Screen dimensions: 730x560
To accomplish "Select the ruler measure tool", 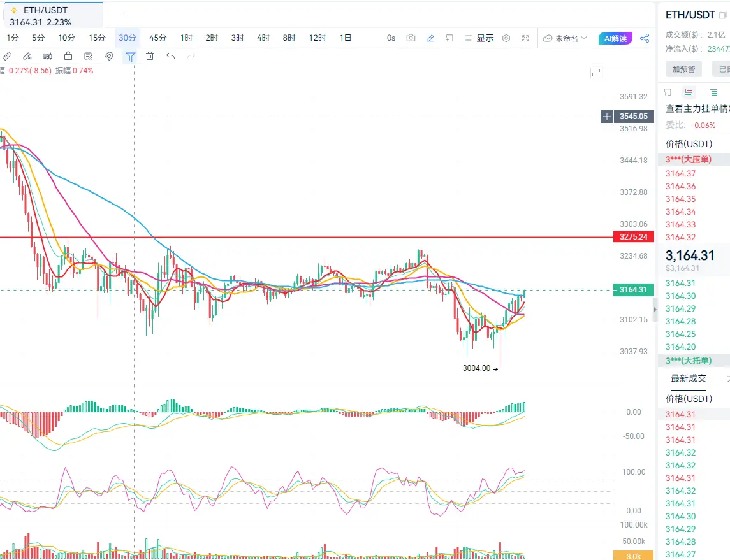I will (x=7, y=56).
